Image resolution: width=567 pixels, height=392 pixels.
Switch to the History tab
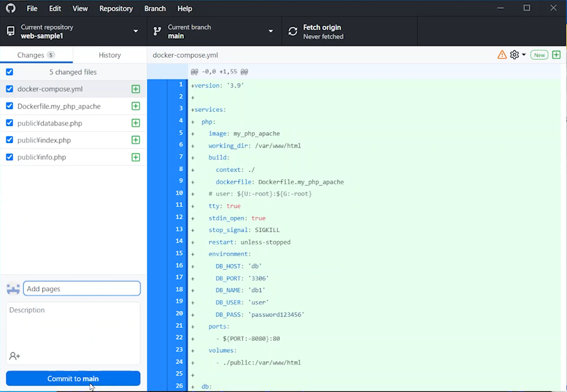(110, 55)
